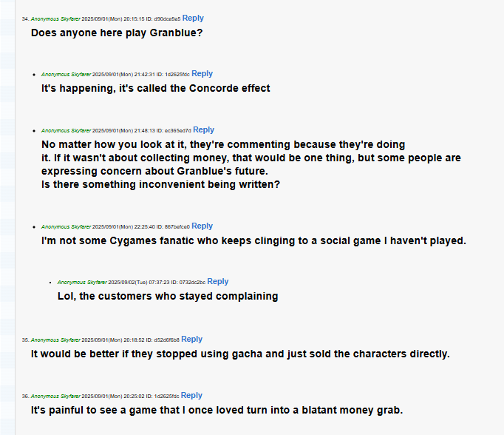Click the timestamp 2025/09/02(Tue) 07:37:23
This screenshot has height=435, width=504.
(x=138, y=283)
